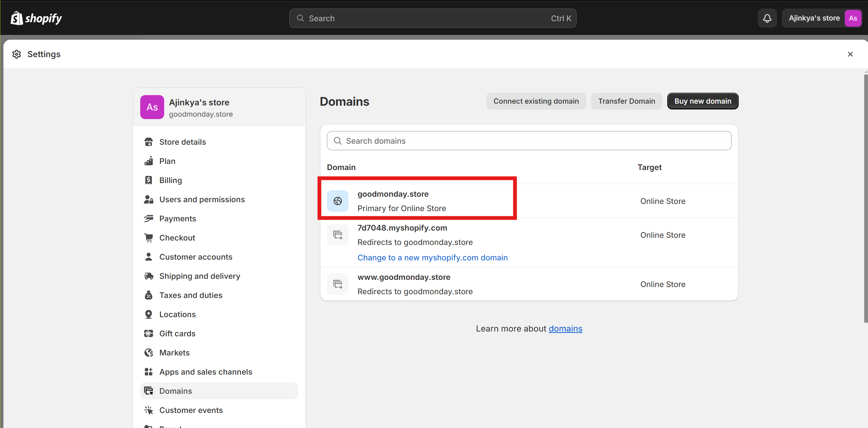This screenshot has width=868, height=428.
Task: Click the Shopify logo
Action: coord(36,18)
